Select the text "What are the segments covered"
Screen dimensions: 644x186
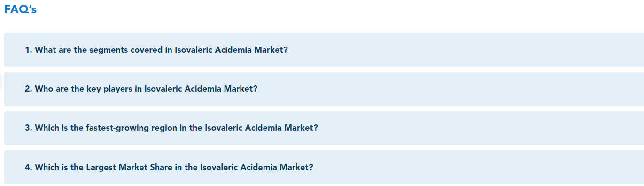(x=99, y=50)
